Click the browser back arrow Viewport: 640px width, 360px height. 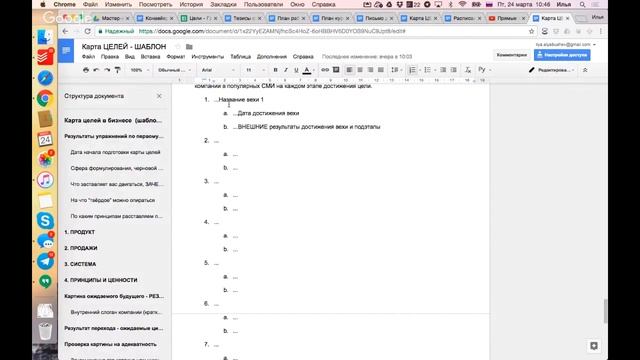point(65,31)
